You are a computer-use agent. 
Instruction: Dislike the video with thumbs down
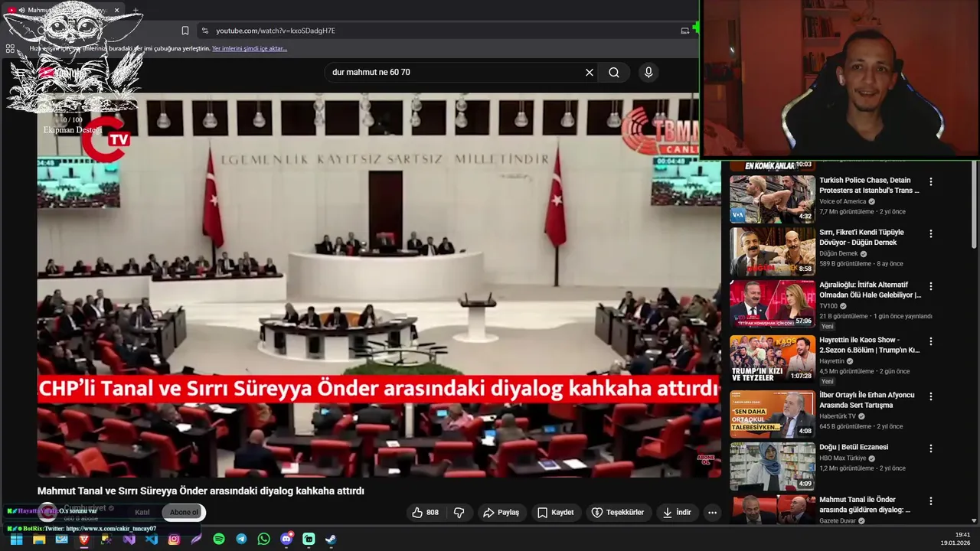pos(459,512)
